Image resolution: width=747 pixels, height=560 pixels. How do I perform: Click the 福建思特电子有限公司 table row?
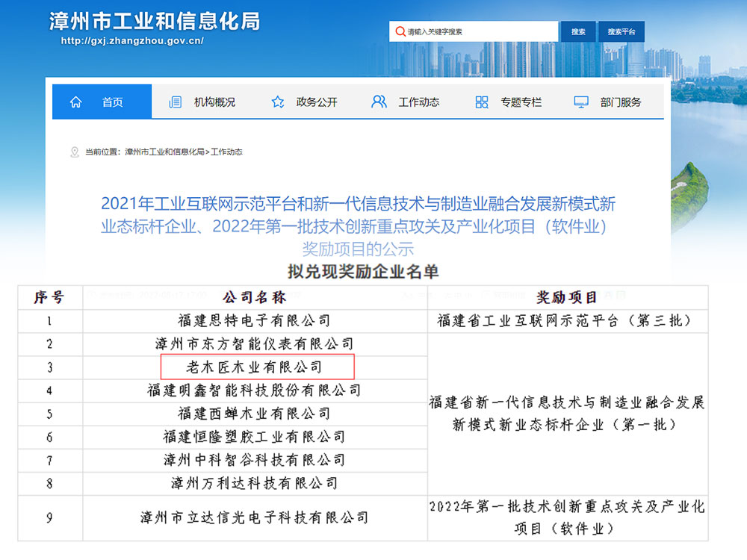click(254, 321)
